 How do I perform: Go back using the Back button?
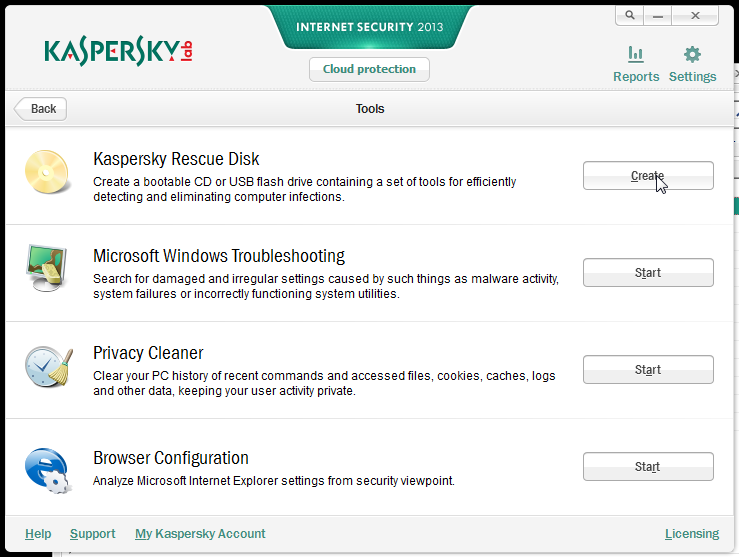(x=41, y=108)
